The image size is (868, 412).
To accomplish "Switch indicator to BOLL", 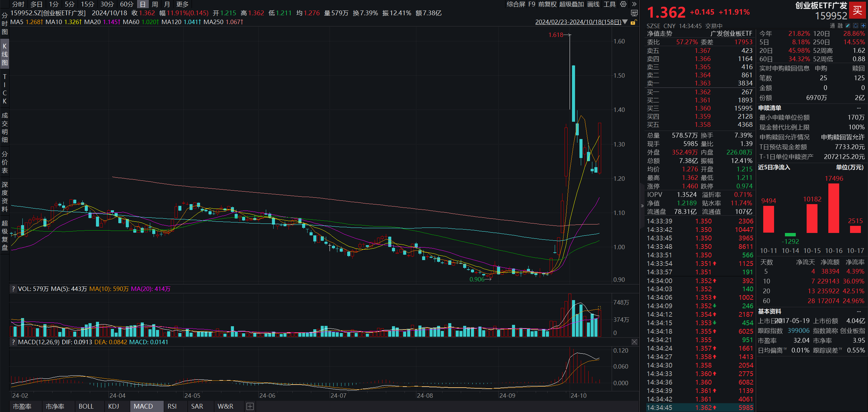I will [86, 406].
